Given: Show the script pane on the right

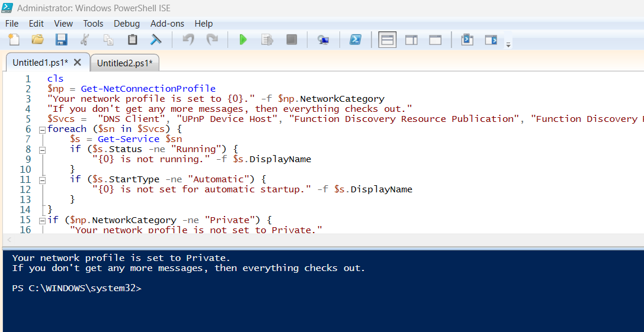Looking at the screenshot, I should (x=411, y=40).
